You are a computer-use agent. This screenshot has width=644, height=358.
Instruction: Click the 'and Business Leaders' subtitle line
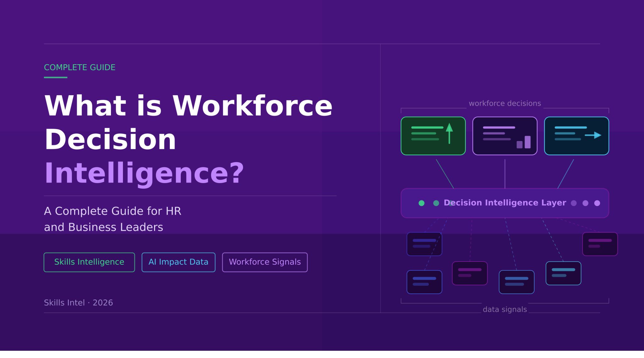tap(103, 227)
